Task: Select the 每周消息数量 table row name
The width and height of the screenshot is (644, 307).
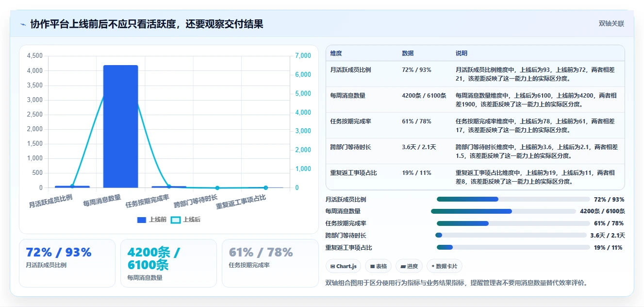Action: tap(347, 96)
